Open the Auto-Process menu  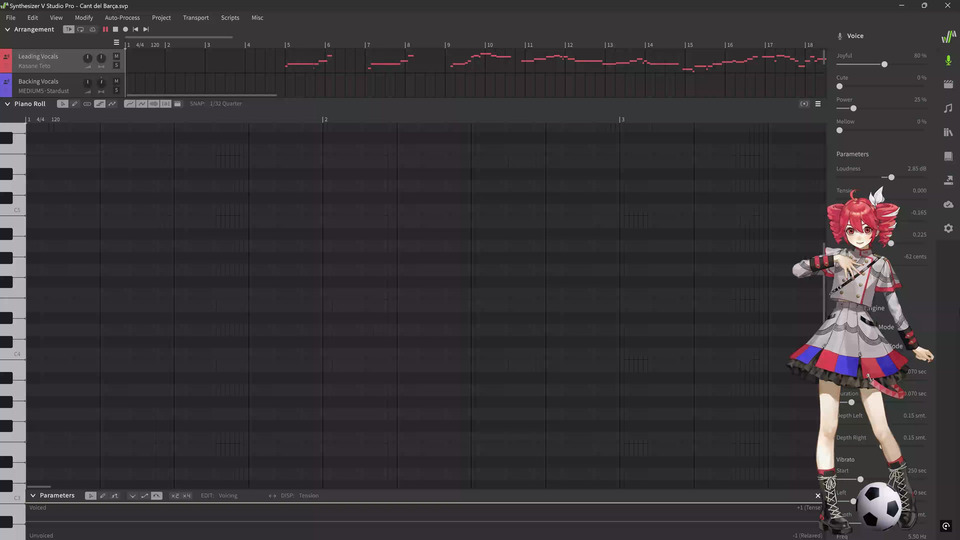click(x=122, y=18)
